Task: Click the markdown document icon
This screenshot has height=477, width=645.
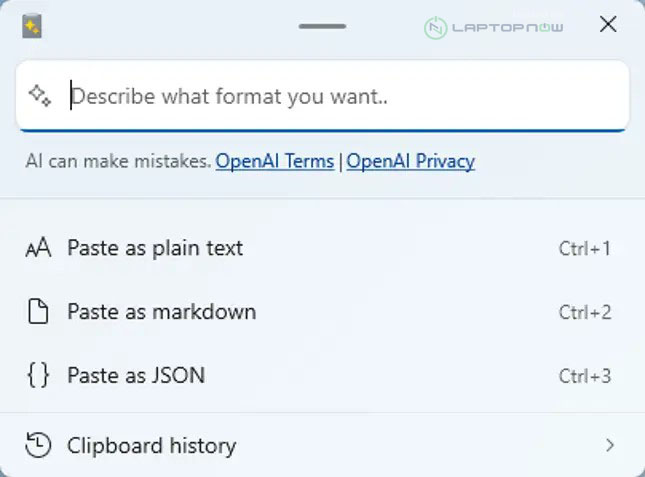Action: tap(38, 312)
